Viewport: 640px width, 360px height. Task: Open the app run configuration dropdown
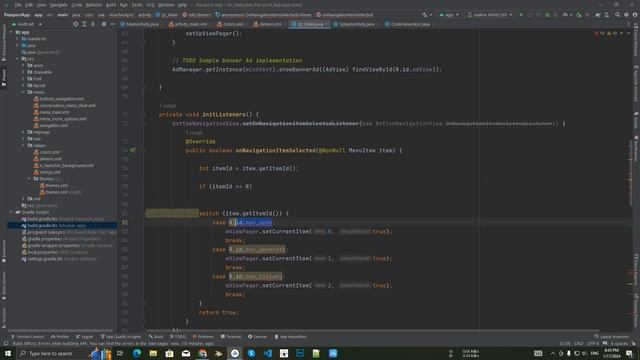pos(449,15)
